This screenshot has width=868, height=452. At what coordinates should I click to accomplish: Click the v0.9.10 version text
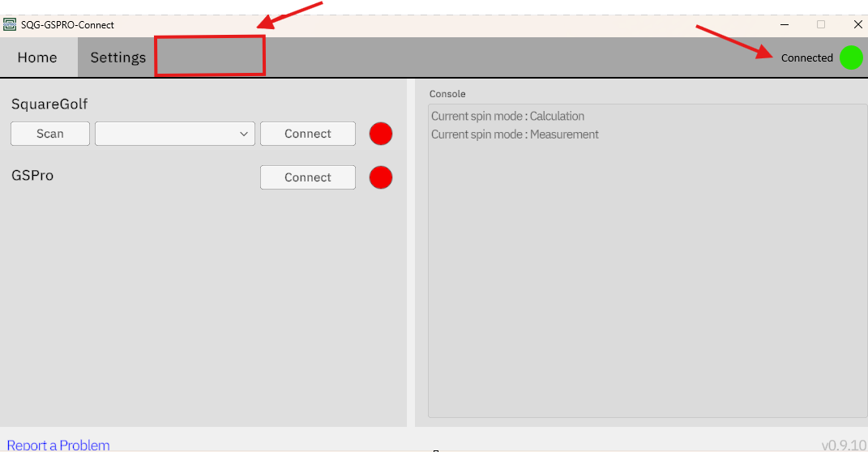pos(844,445)
